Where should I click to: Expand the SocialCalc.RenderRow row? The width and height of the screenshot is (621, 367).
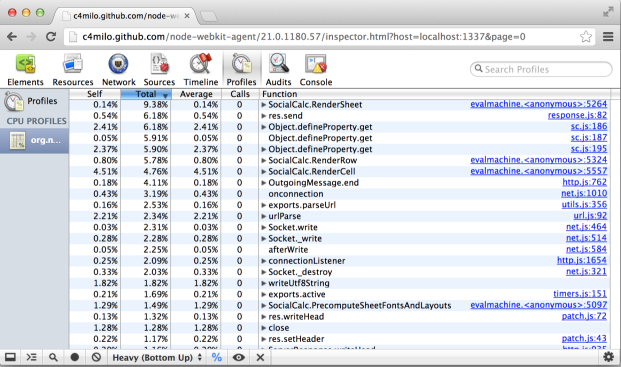264,161
